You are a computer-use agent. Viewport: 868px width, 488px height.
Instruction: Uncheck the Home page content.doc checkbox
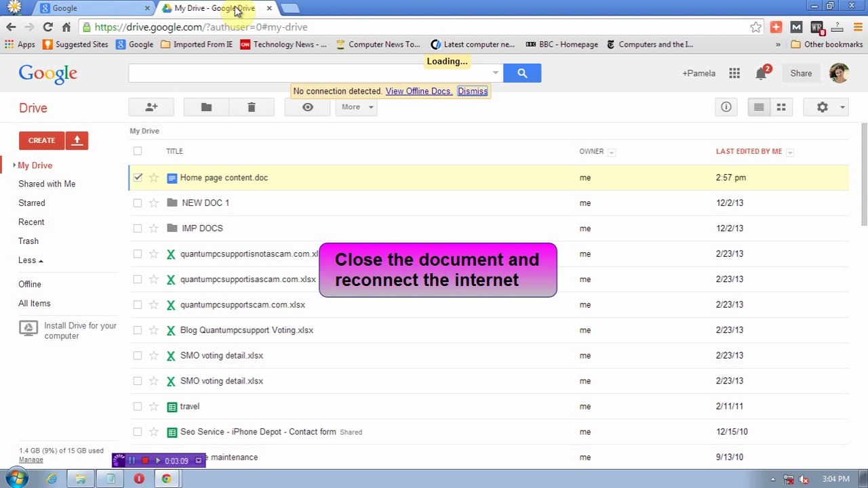click(x=138, y=178)
